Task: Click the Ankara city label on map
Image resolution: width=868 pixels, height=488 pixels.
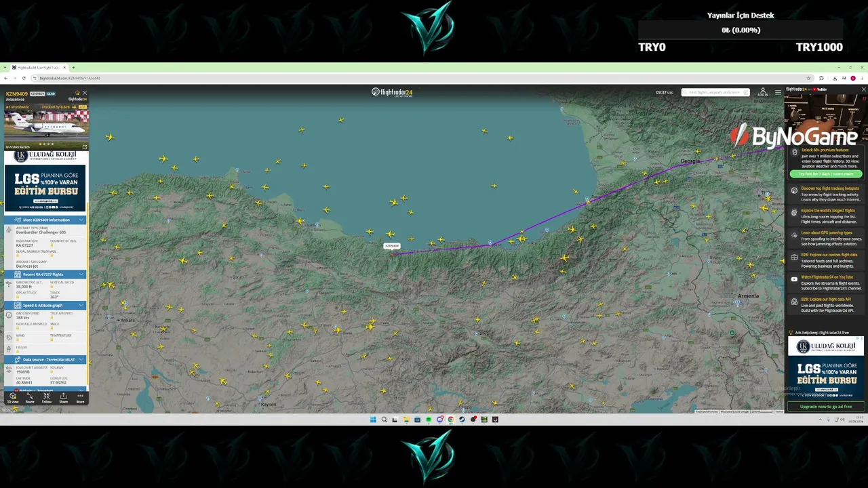Action: (x=127, y=320)
